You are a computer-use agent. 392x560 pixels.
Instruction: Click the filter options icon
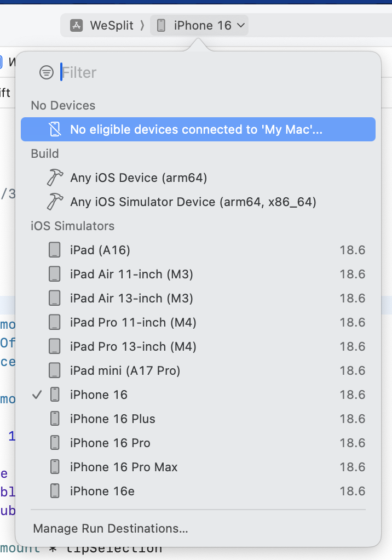click(x=47, y=72)
